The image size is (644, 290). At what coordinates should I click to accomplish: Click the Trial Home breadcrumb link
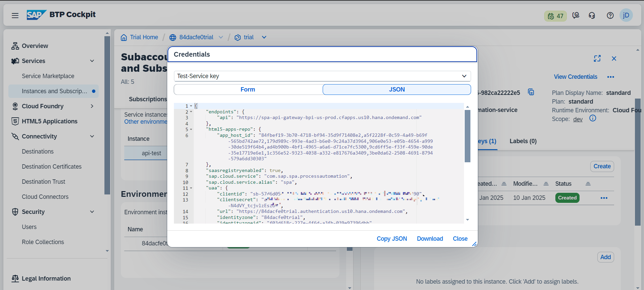point(144,37)
